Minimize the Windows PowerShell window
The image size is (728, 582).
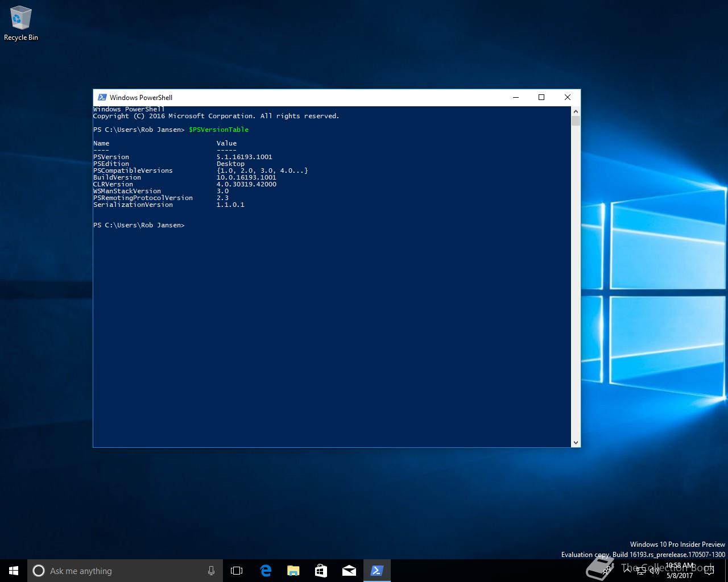coord(516,97)
